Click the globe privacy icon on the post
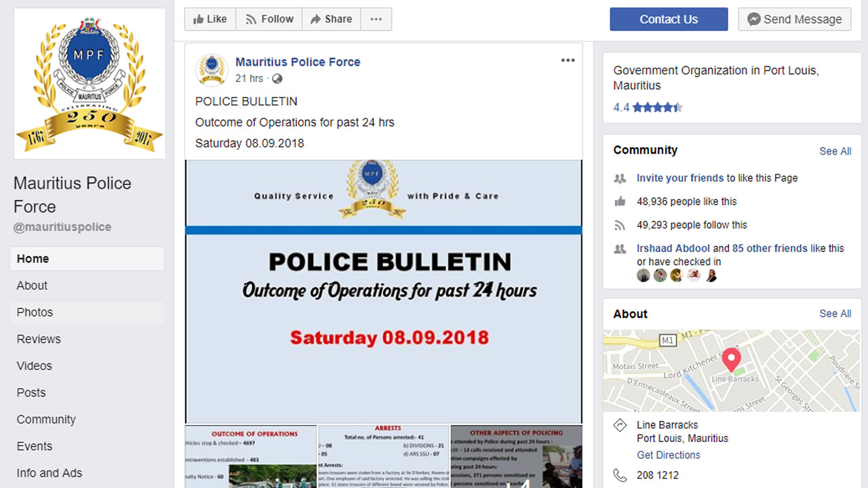This screenshot has width=868, height=488. pos(276,78)
